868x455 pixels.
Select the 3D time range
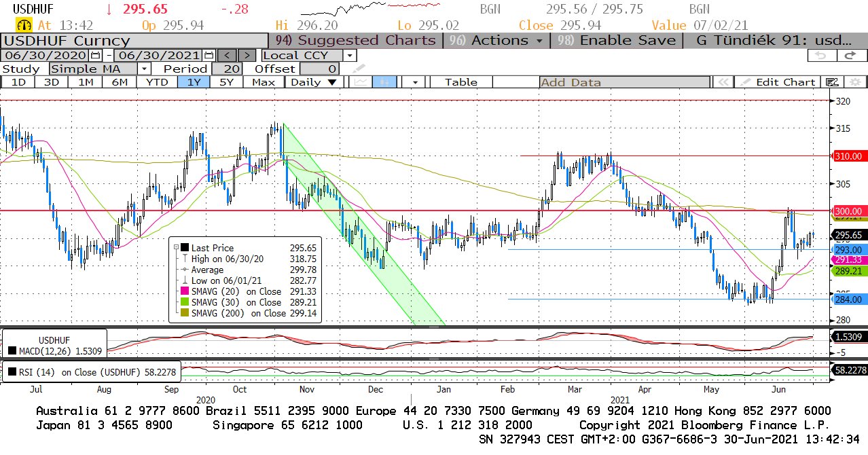pyautogui.click(x=51, y=82)
